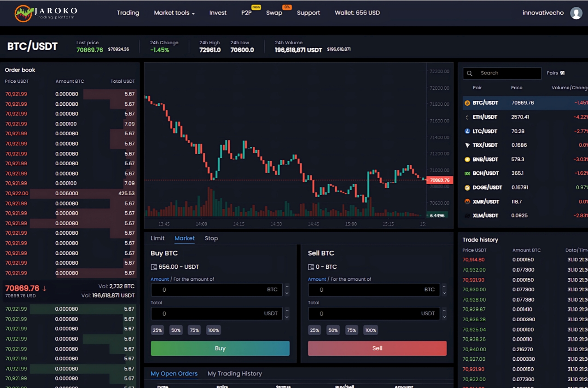Click the 425.53 total in order book
Viewport: 588px width, 388px height.
click(x=126, y=194)
